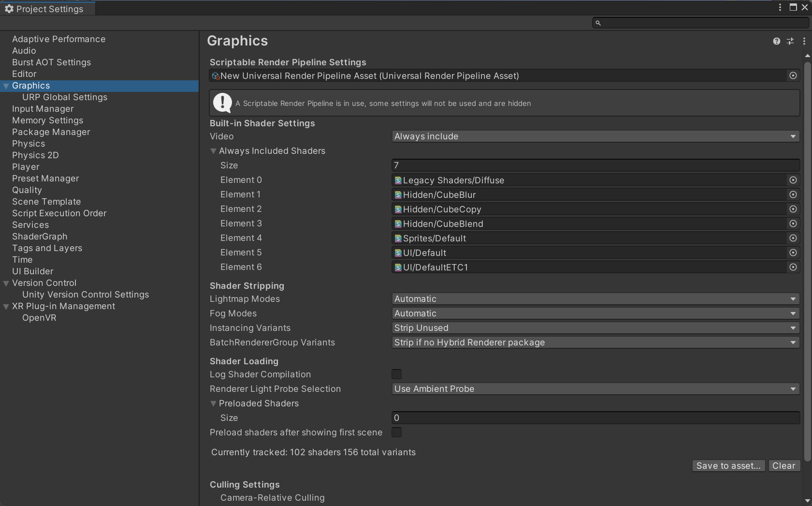Click the Scriptable Render Pipeline asset field

tap(504, 76)
